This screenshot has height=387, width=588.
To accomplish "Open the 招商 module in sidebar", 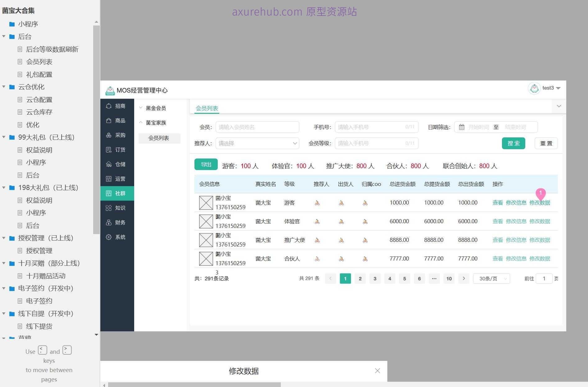I will [x=117, y=106].
